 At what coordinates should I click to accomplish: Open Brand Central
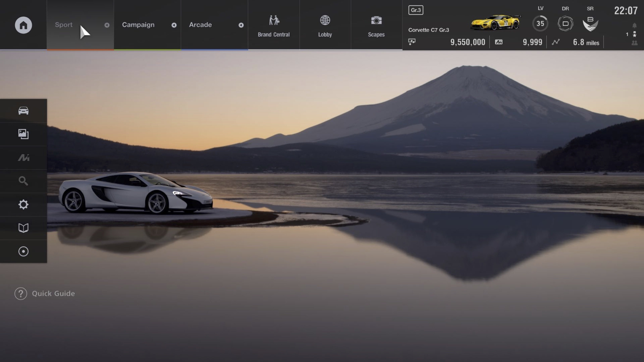click(x=274, y=25)
